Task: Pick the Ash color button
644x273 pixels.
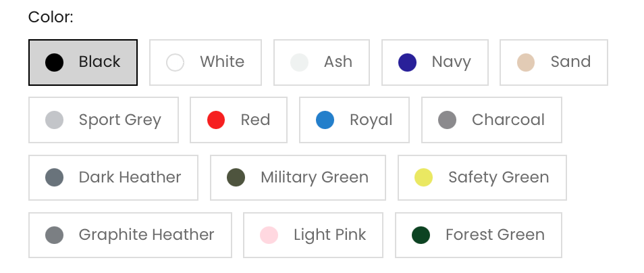Action: point(321,62)
